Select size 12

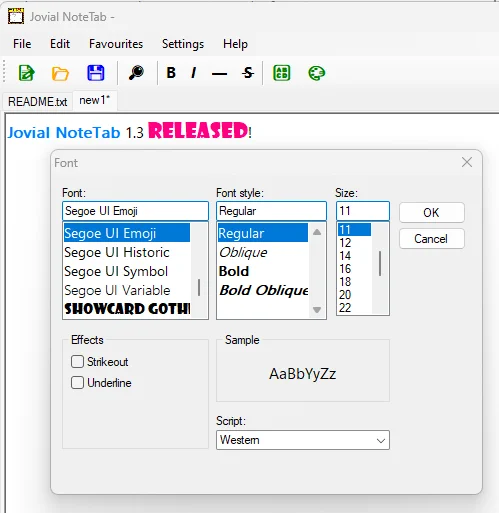coord(354,243)
